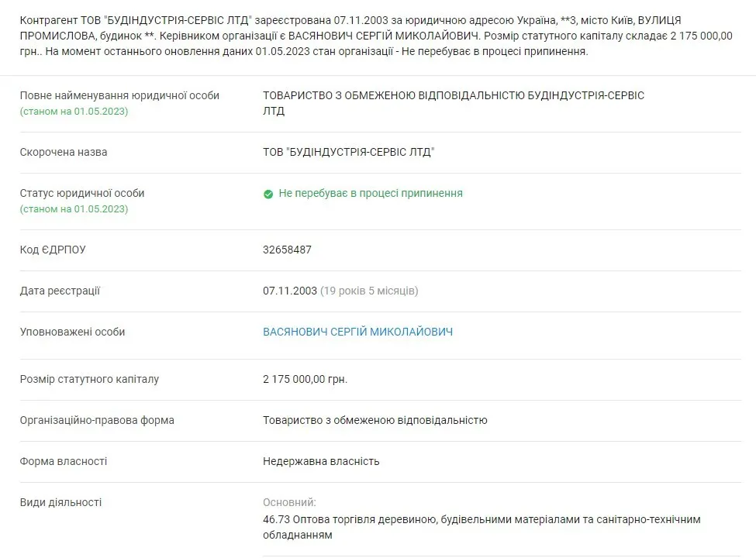
Task: Click the "Розмір статутного капіталу" label
Action: [89, 379]
